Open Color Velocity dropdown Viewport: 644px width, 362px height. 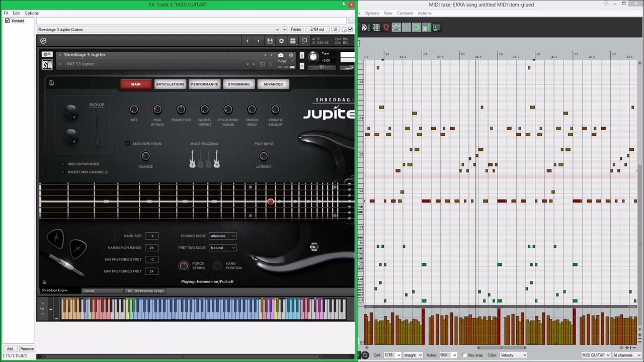(x=513, y=355)
